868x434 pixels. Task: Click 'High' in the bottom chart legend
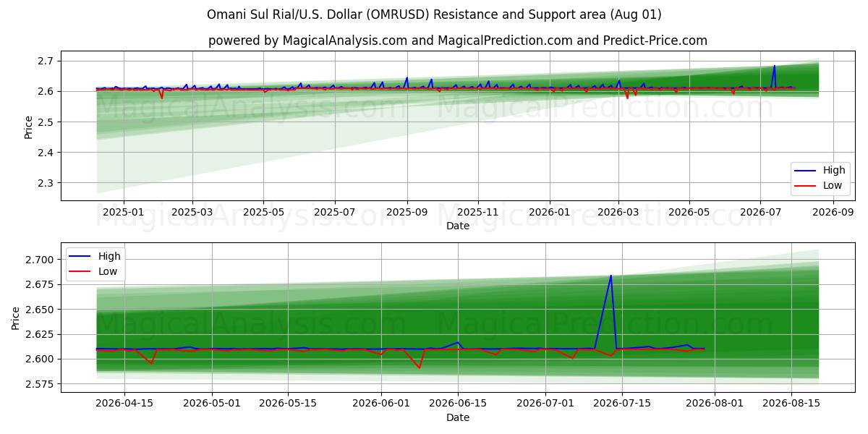(109, 256)
